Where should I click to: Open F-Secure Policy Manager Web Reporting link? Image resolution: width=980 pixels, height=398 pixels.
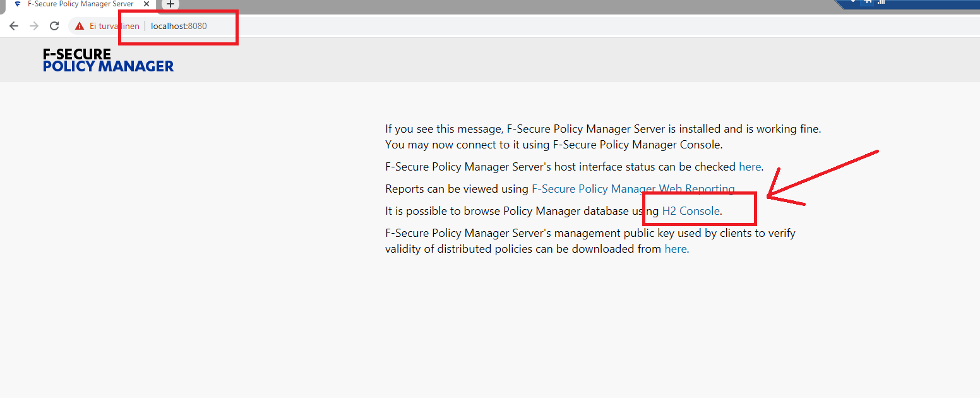633,189
